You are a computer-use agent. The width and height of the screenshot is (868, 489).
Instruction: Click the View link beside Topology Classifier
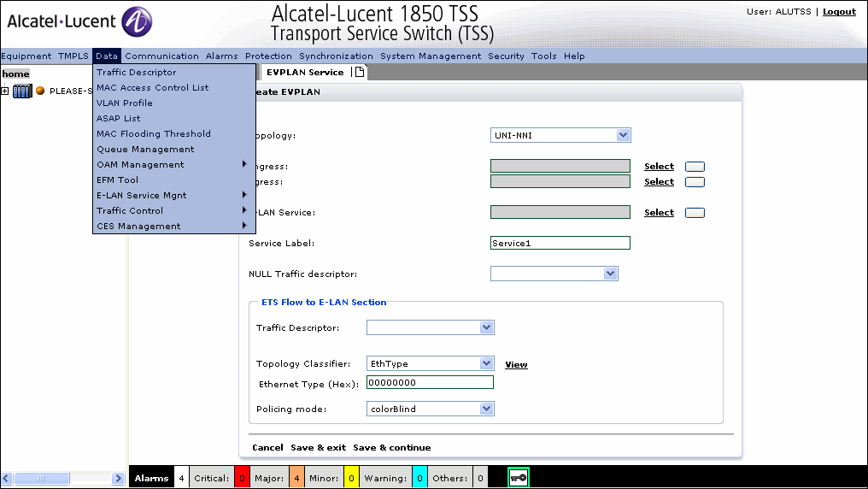517,364
